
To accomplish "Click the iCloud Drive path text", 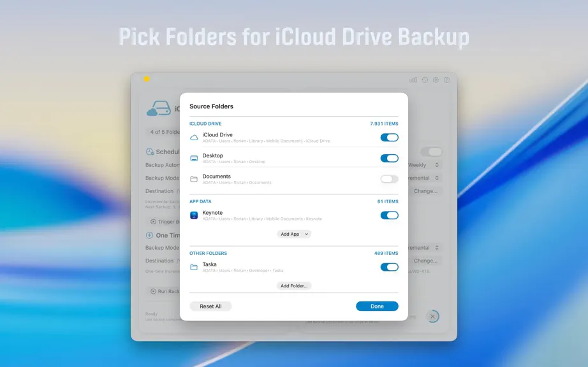I will click(x=266, y=141).
